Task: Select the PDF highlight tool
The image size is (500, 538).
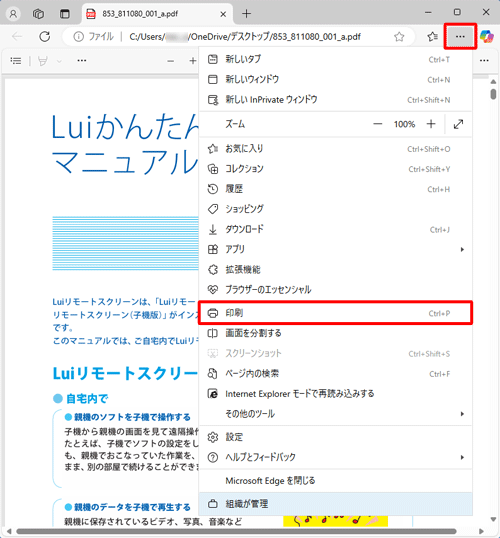Action: point(43,61)
